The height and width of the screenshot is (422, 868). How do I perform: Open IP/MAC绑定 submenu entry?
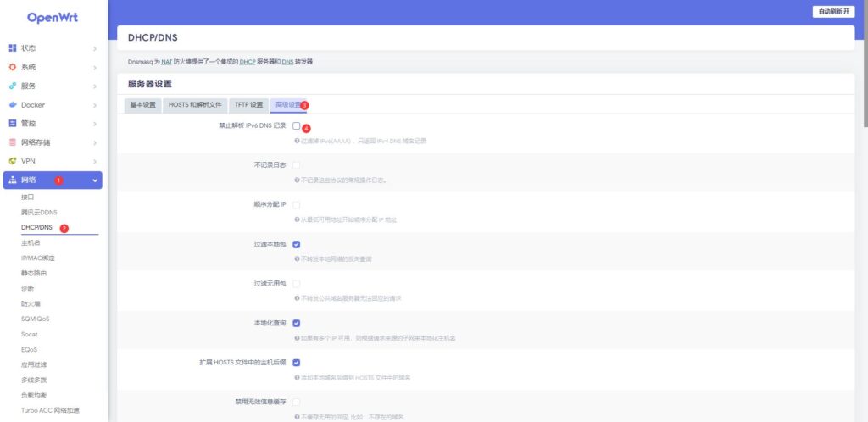click(38, 258)
